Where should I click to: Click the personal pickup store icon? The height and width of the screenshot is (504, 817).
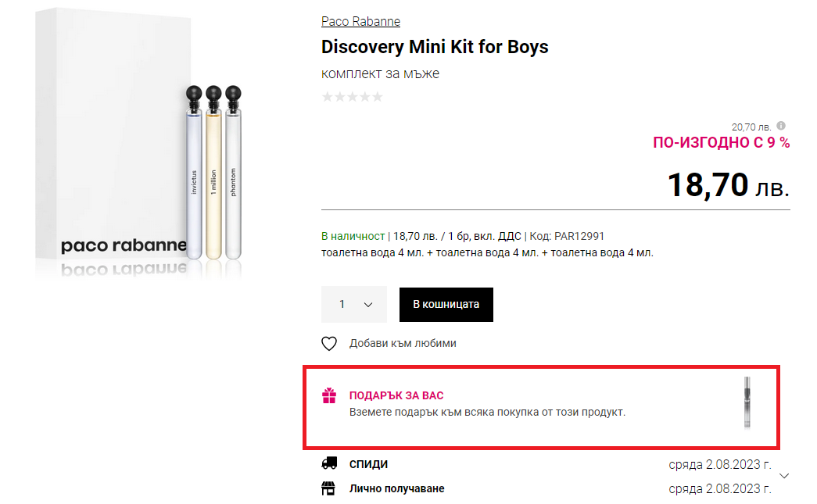[329, 489]
